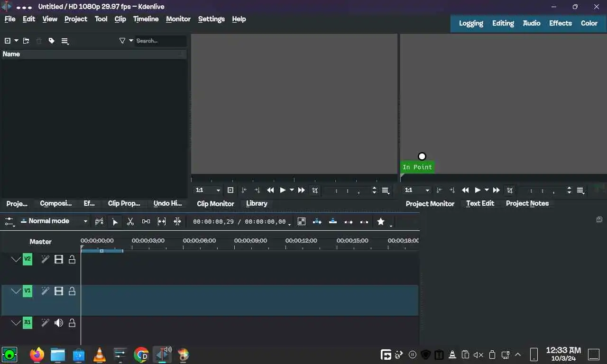The width and height of the screenshot is (607, 364).
Task: Click the crop/edit mode icon in clip monitor
Action: click(x=315, y=190)
